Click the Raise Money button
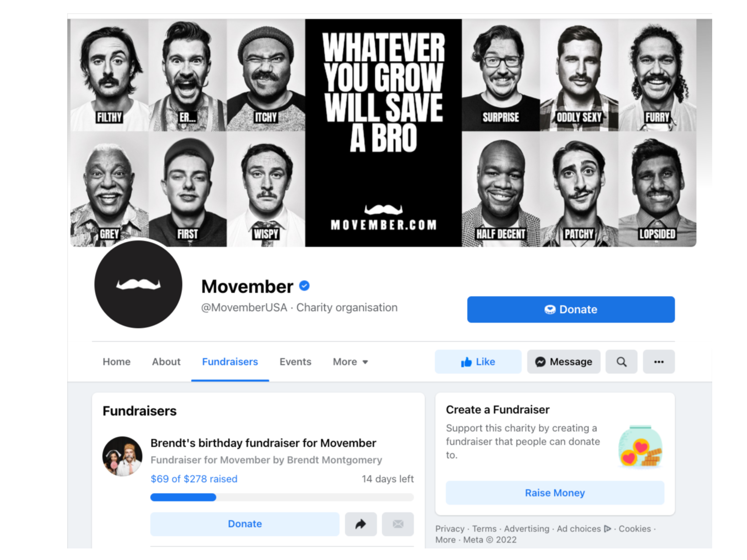The image size is (747, 560). [555, 493]
